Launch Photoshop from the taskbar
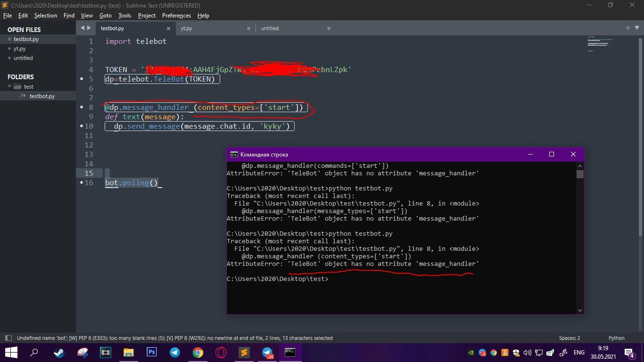 tap(151, 352)
